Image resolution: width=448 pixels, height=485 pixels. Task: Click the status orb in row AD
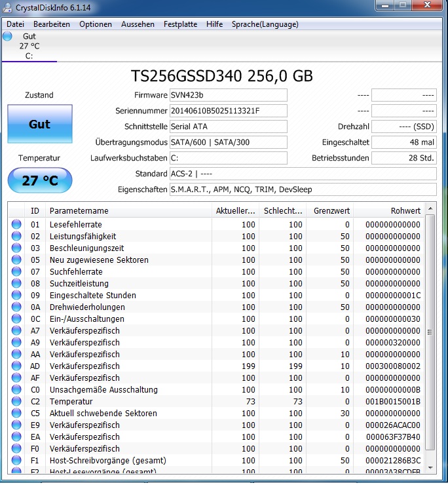pyautogui.click(x=16, y=366)
